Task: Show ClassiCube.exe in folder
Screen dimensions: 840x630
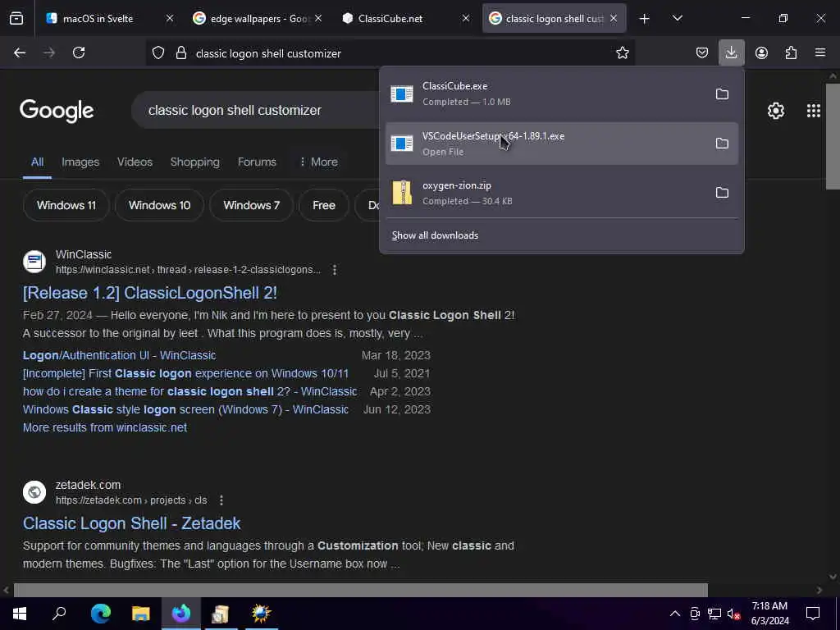Action: [722, 94]
